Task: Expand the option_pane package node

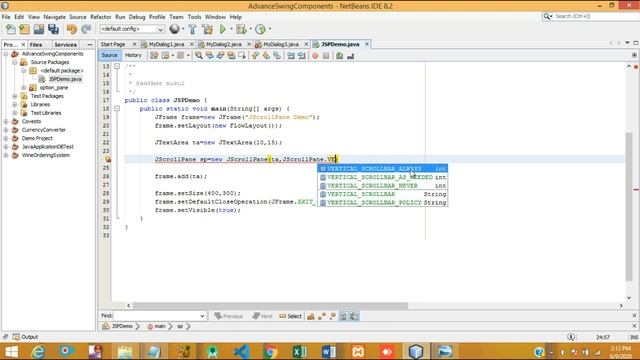Action: click(24, 88)
